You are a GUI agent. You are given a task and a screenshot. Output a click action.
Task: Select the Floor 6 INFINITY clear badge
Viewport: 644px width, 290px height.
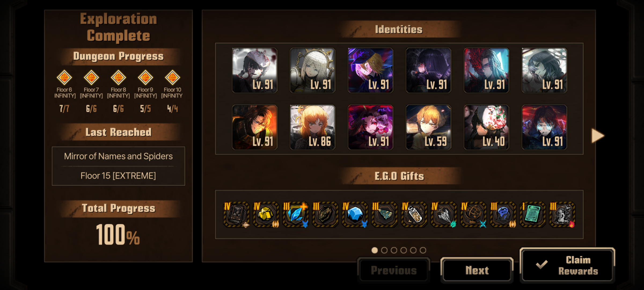point(64,78)
